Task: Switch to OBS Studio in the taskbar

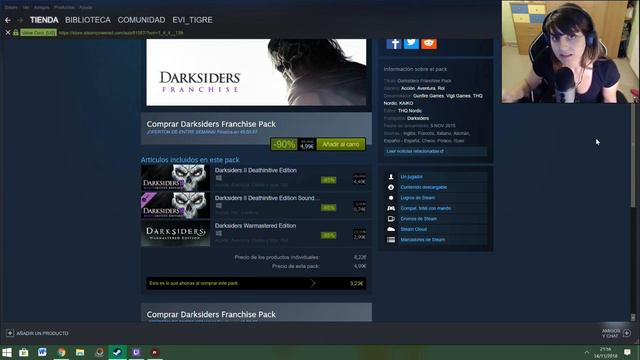Action: 99,352
